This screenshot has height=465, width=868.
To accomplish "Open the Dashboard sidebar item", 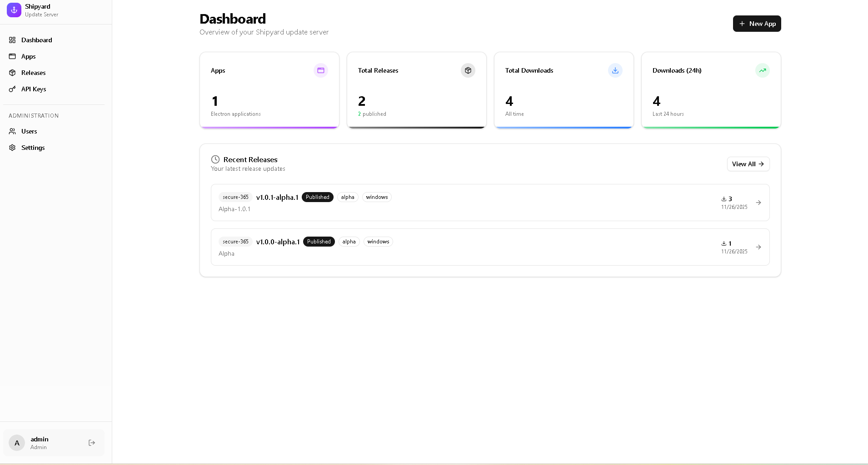I will pos(36,40).
